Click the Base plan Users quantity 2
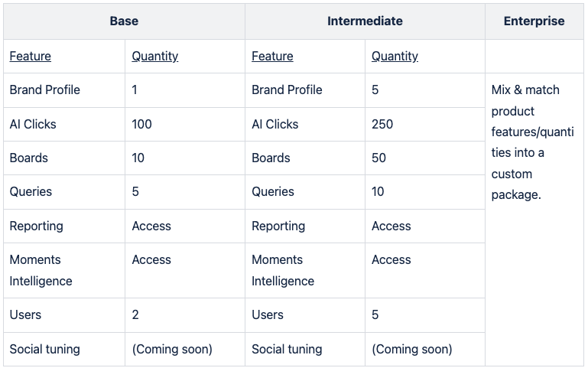 click(x=135, y=314)
